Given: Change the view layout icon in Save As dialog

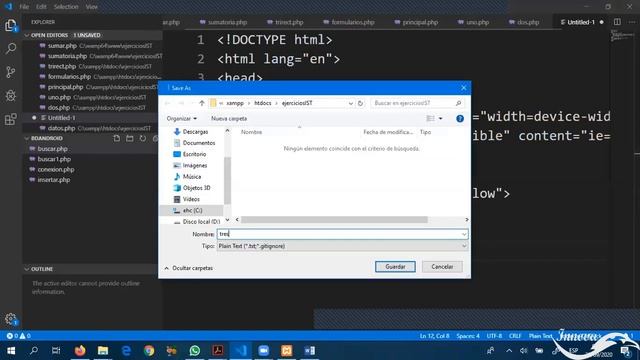Looking at the screenshot, I should (x=431, y=118).
